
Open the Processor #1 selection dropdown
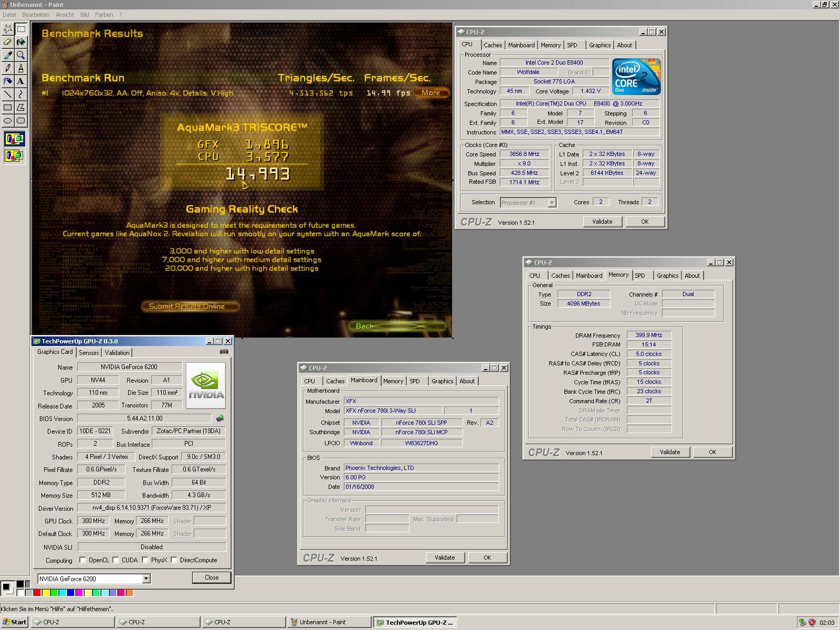pyautogui.click(x=552, y=203)
